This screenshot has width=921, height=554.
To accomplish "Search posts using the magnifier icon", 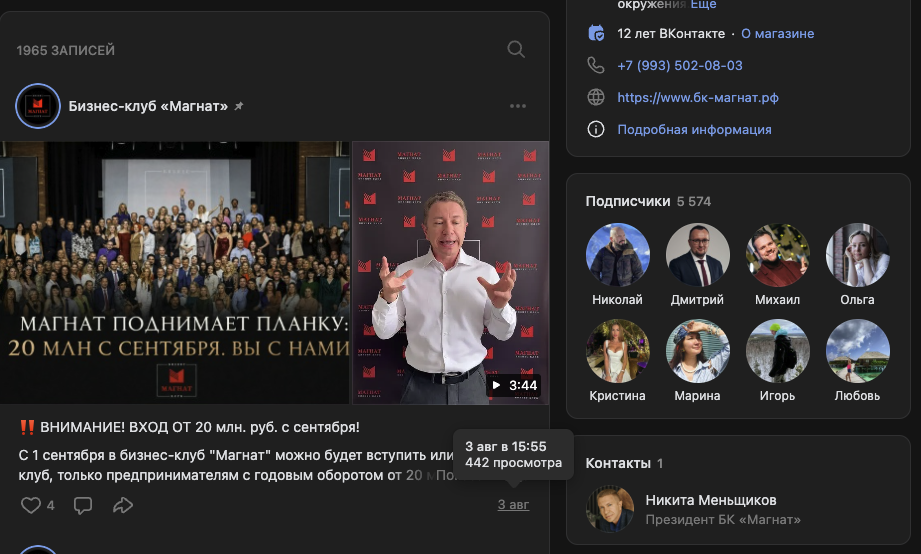I will (x=516, y=49).
